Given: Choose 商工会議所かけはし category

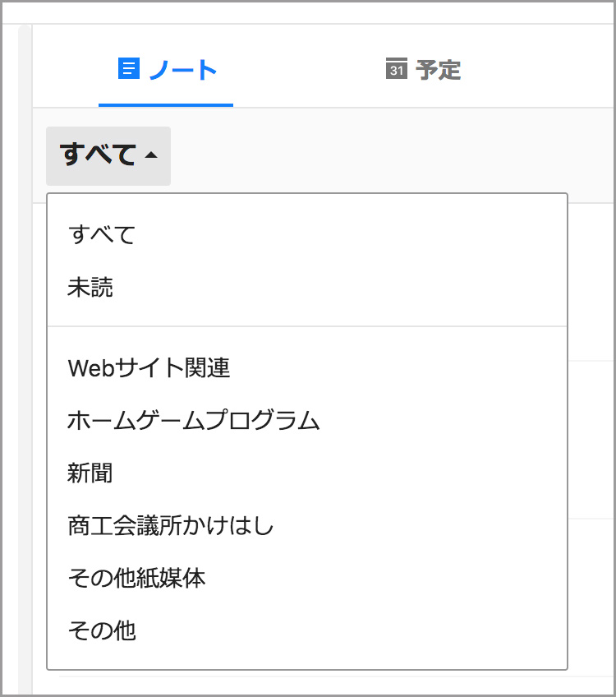Looking at the screenshot, I should pyautogui.click(x=170, y=526).
